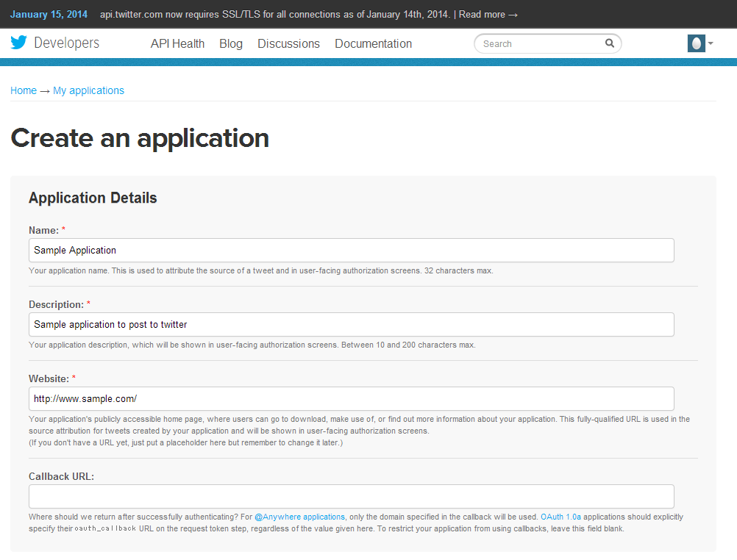Open Discussions in the navigation
Screen dimensions: 737x560
[x=288, y=43]
